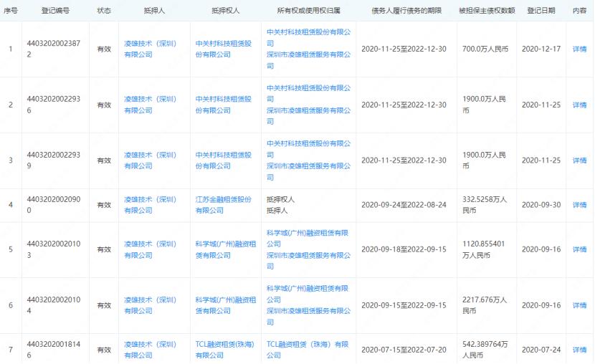Click the 被担保主债权数额 column header
The width and height of the screenshot is (595, 364).
tap(487, 11)
